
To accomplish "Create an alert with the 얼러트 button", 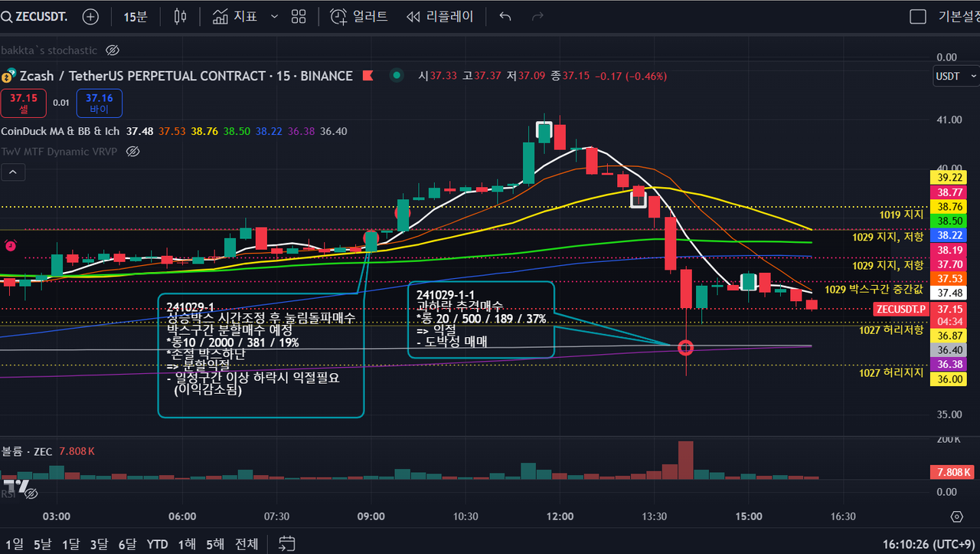I will [359, 16].
